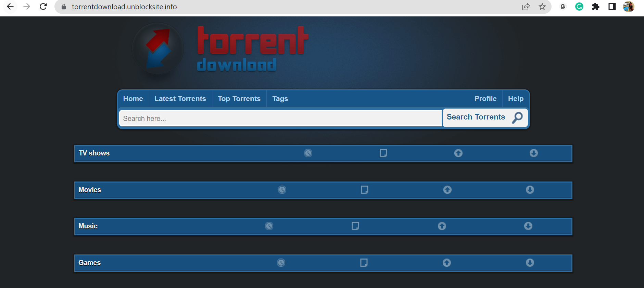Go back with the browser back arrow
Image resolution: width=644 pixels, height=288 pixels.
(10, 7)
